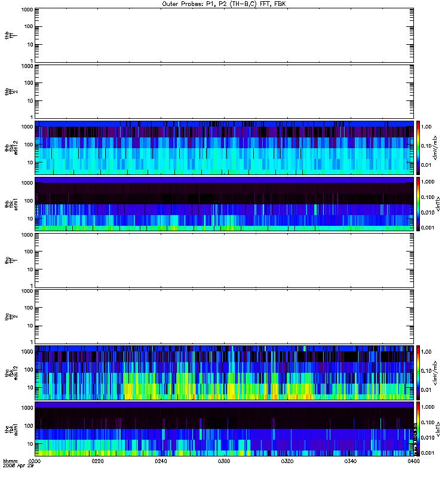The height and width of the screenshot is (478, 448).
Task: Click the 2008 Apr 29 date label
Action: 18,466
